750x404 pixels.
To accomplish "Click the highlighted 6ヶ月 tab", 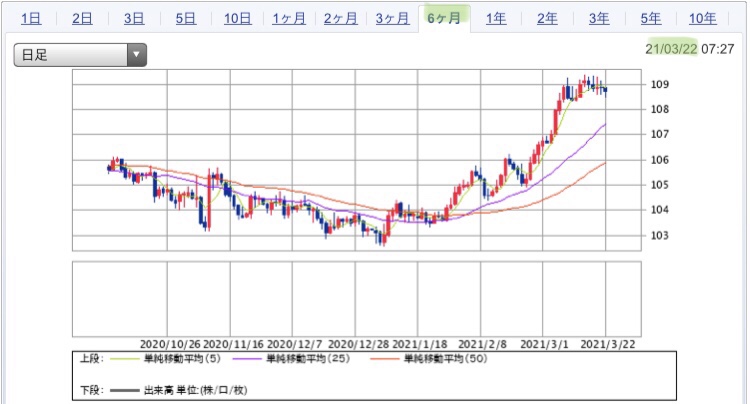I will (443, 18).
